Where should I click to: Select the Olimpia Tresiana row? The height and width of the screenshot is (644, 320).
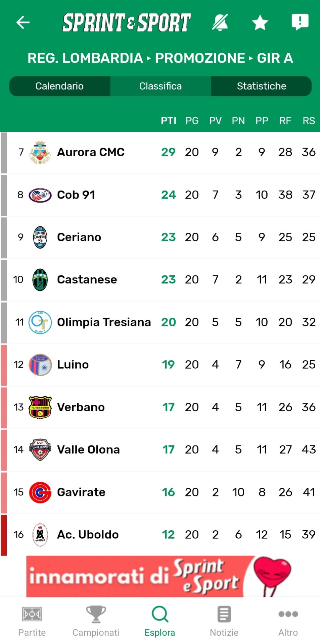pos(104,322)
